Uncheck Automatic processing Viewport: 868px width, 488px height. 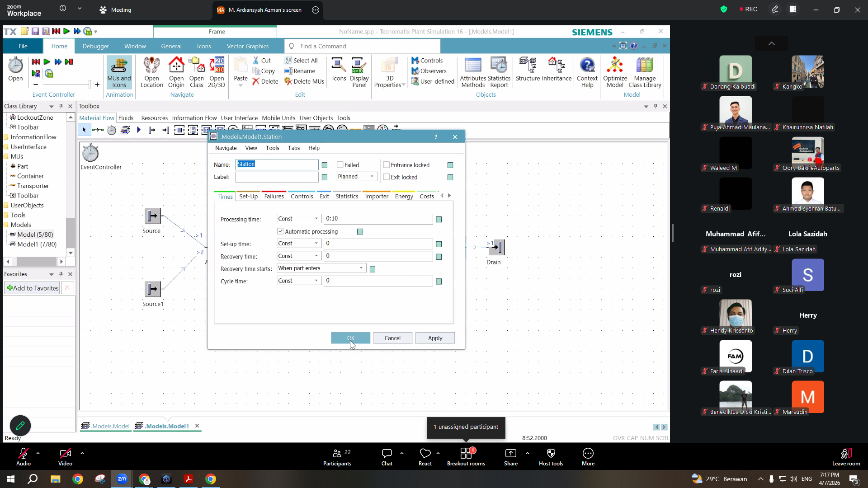pos(280,231)
